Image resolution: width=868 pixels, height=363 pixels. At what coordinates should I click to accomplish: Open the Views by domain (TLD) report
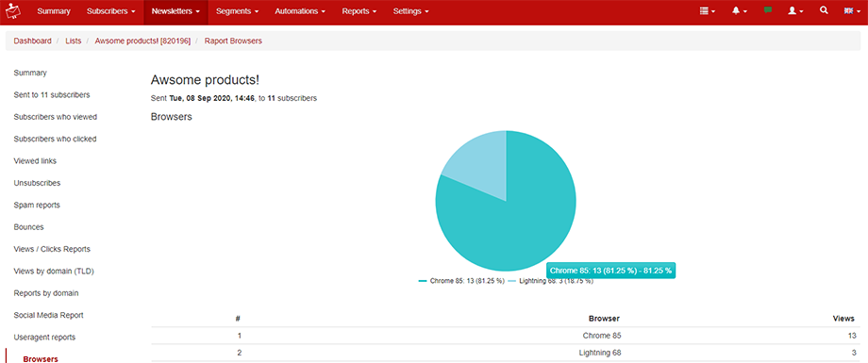click(58, 272)
